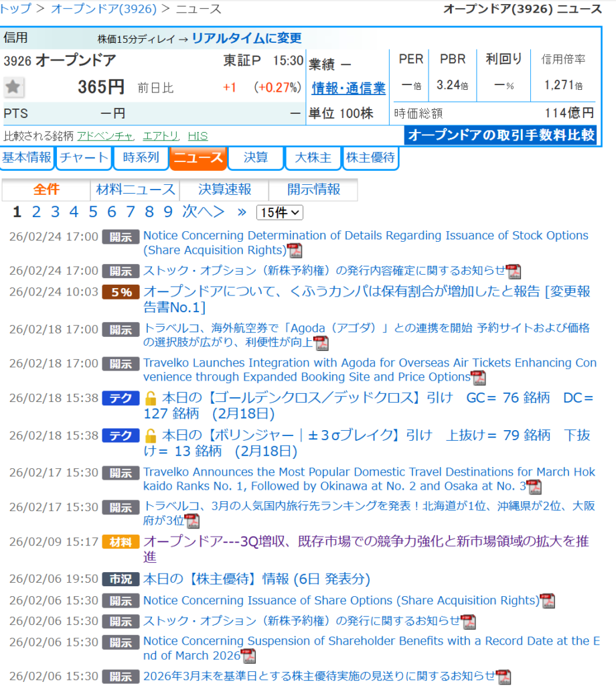Jump to last page with » arrow
The width and height of the screenshot is (616, 686).
point(242,212)
